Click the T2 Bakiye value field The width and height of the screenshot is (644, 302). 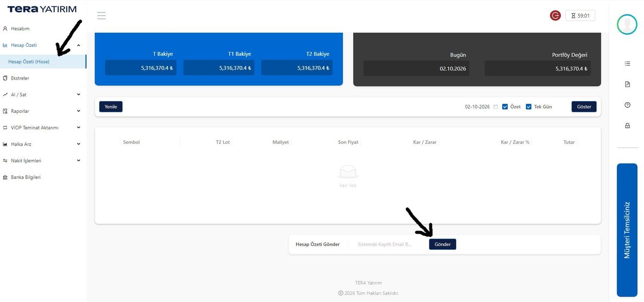coord(297,68)
